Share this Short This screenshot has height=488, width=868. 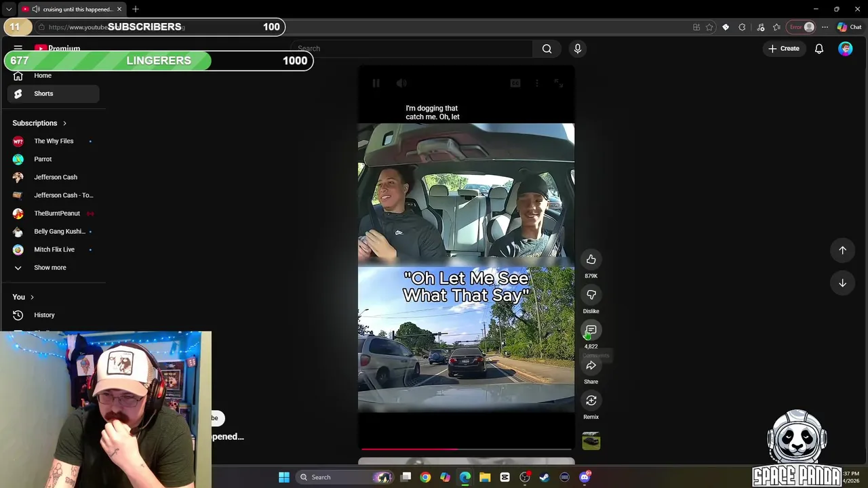tap(591, 365)
